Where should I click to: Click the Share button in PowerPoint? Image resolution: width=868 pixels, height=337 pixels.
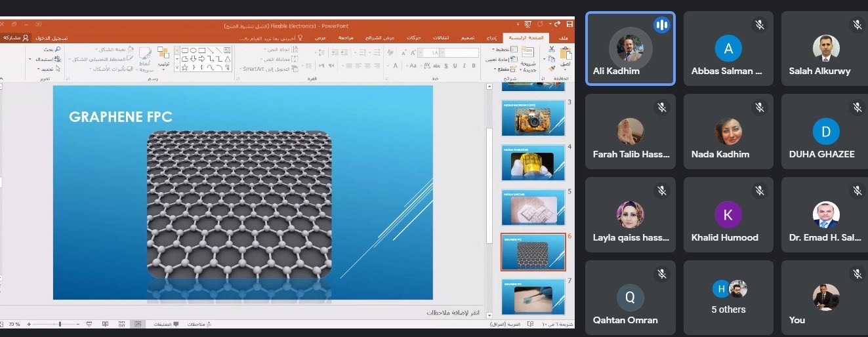pos(16,38)
